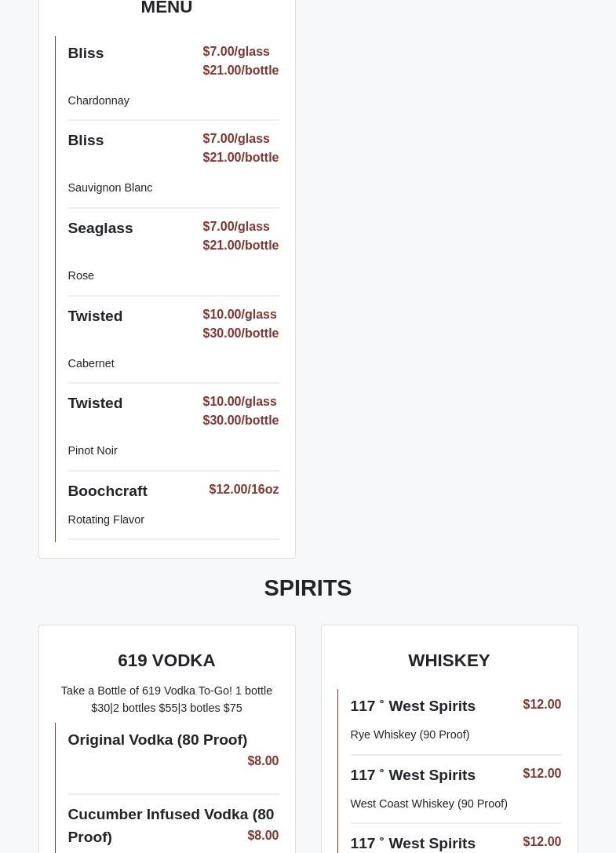This screenshot has width=616, height=853.
Task: Click the Rye Whiskey (90 Proof) description
Action: [x=410, y=735]
